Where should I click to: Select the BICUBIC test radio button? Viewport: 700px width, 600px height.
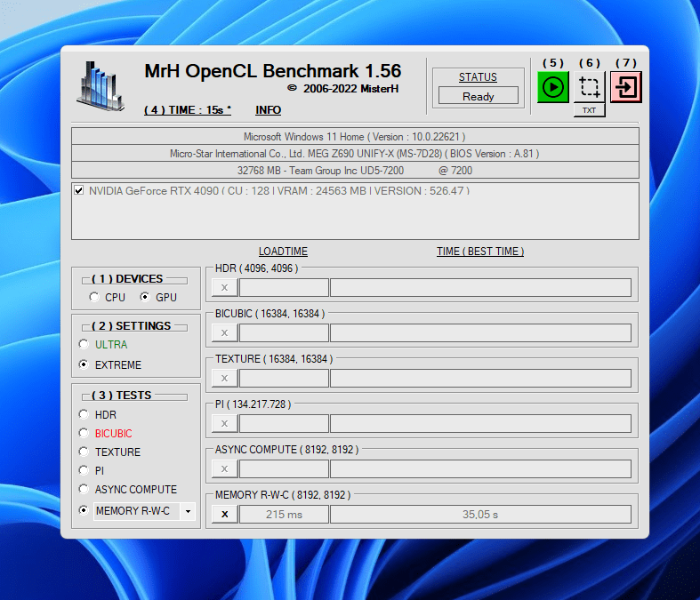(x=84, y=433)
